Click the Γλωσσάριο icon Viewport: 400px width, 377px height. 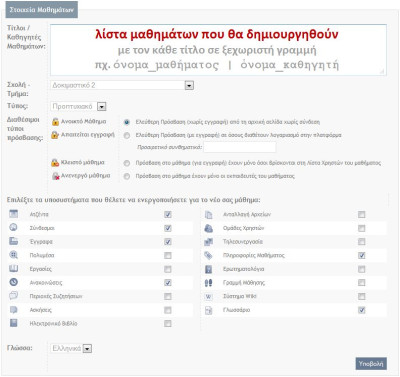click(208, 310)
